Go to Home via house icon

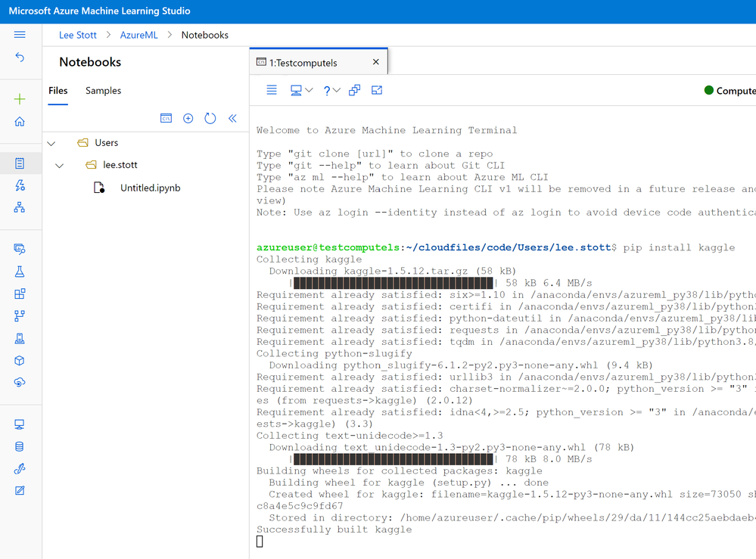(20, 122)
